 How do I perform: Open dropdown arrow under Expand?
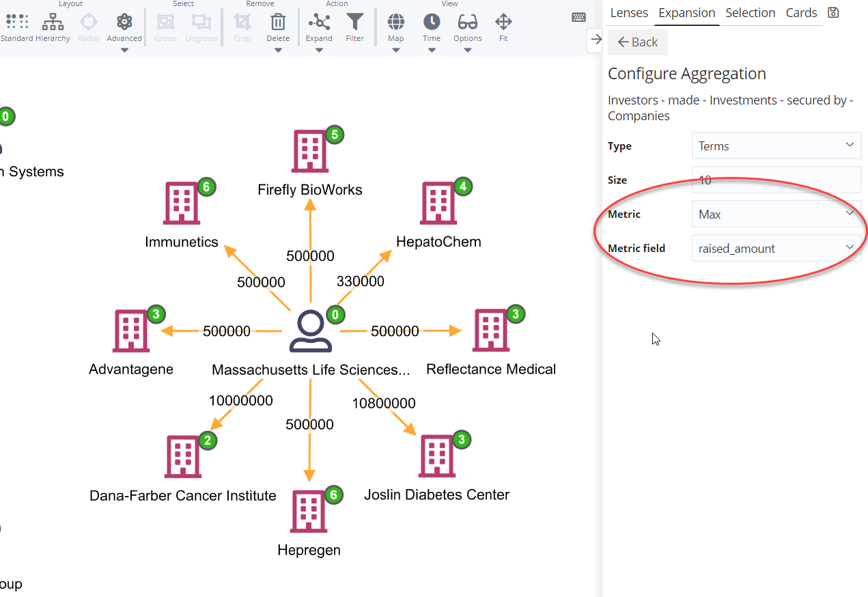pyautogui.click(x=319, y=50)
